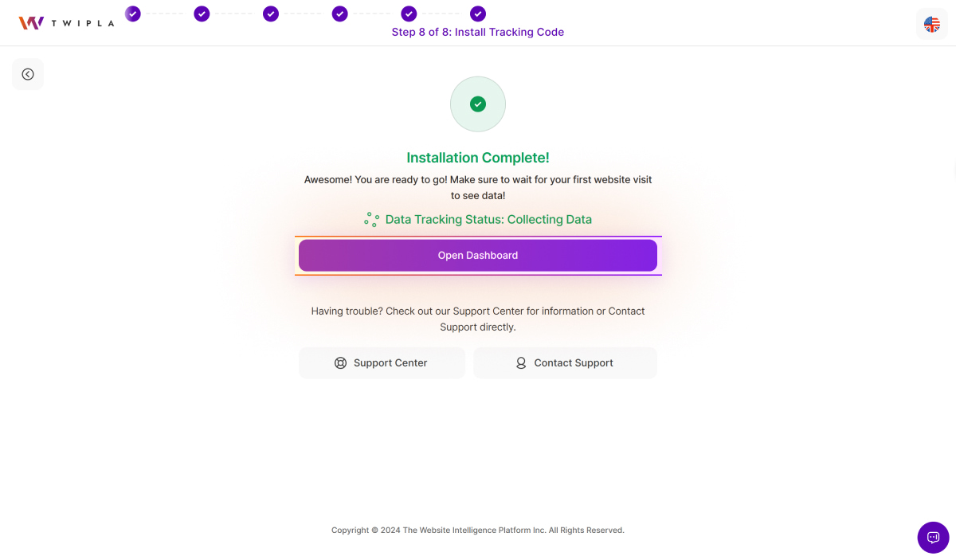Viewport: 956px width, 560px height.
Task: Open the language selector flag icon
Action: [x=931, y=24]
